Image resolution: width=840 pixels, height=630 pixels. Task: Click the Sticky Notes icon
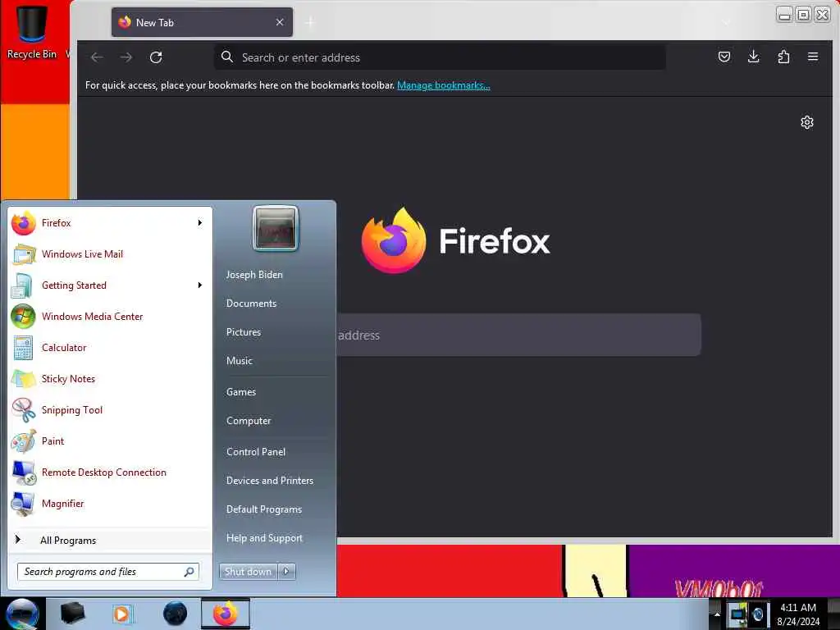point(24,379)
